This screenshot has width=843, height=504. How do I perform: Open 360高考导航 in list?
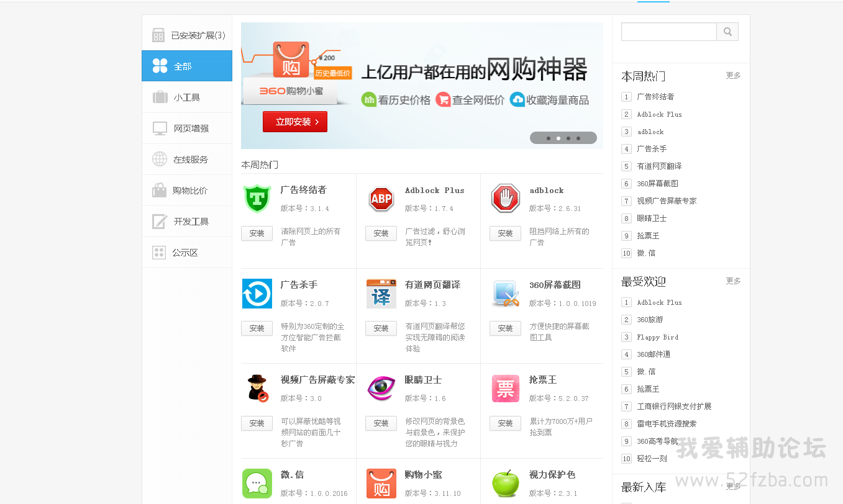tap(657, 441)
